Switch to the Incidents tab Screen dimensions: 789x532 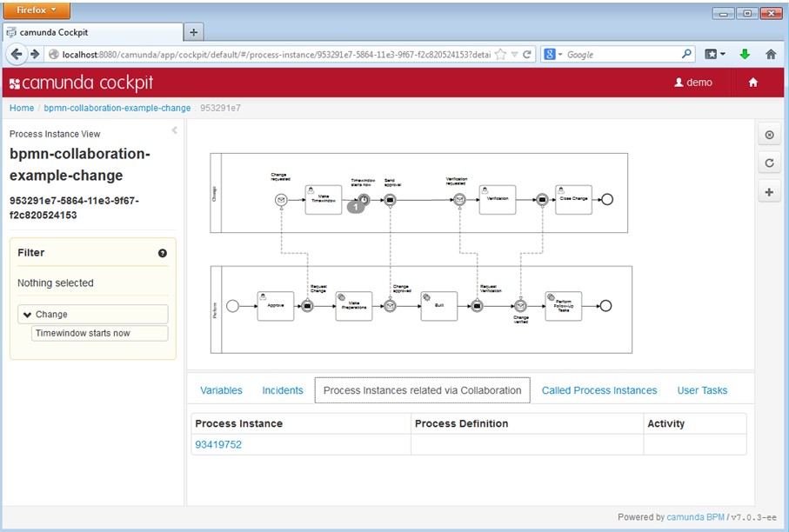(x=283, y=390)
